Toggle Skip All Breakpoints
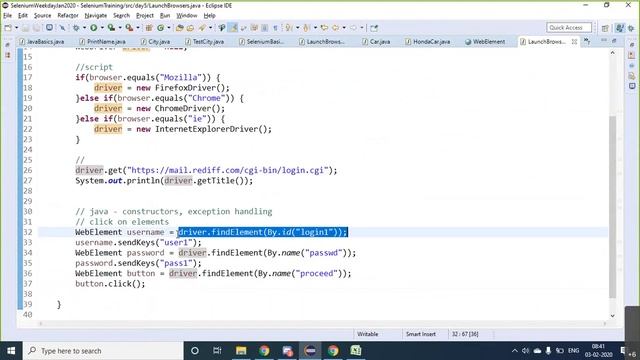640x360 pixels. pos(62,28)
